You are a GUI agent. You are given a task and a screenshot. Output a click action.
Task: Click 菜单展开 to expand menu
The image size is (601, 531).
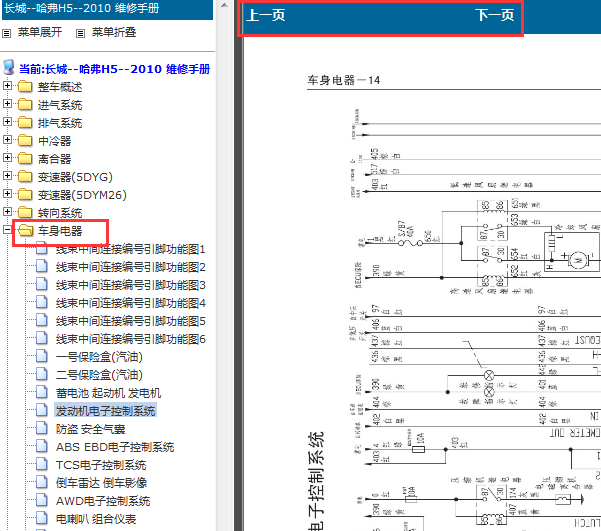point(40,32)
